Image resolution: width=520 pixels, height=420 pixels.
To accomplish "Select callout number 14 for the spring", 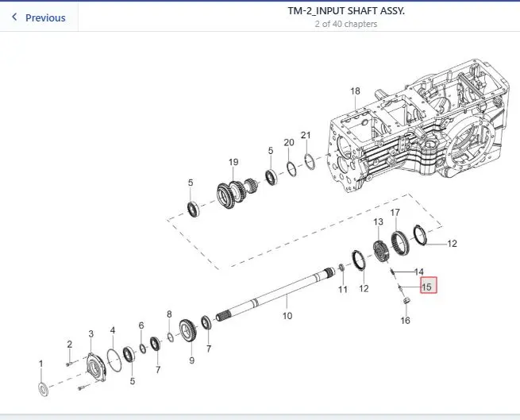I will tap(419, 272).
